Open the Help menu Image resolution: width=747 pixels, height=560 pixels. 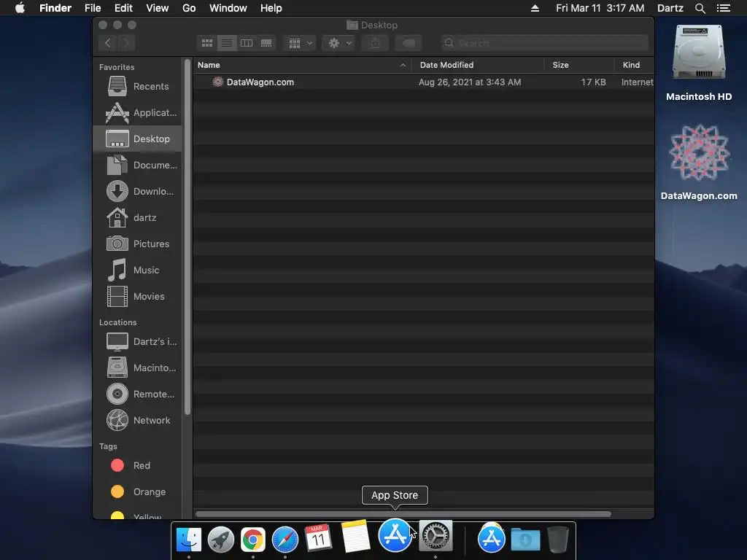tap(271, 8)
